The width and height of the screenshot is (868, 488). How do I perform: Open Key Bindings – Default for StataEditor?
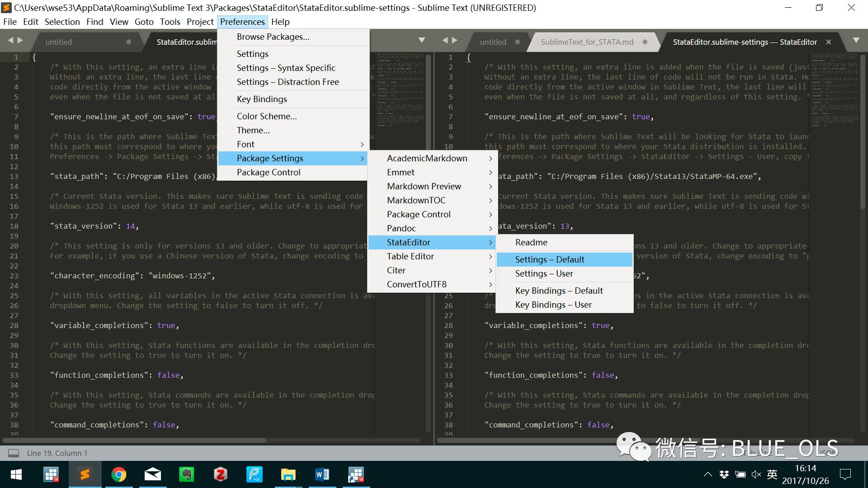tap(565, 291)
